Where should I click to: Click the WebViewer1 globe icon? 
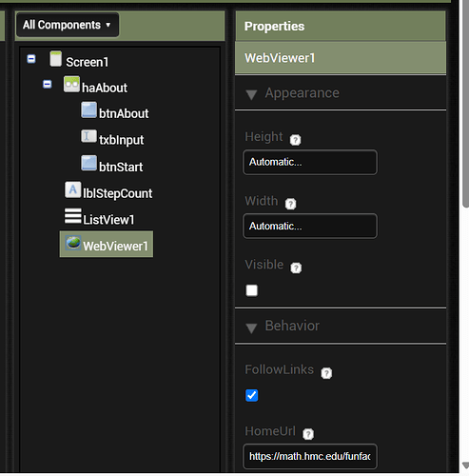click(x=73, y=243)
